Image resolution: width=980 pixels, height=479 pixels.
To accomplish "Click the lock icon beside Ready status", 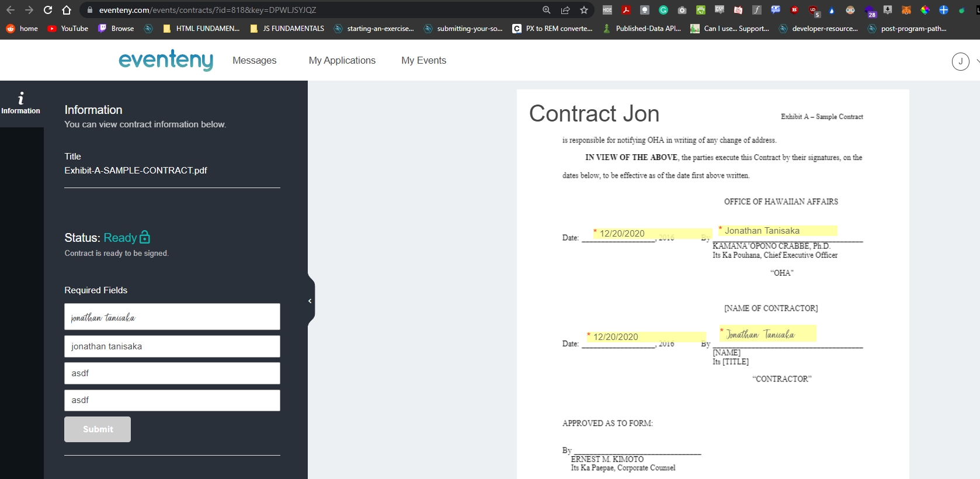I will (145, 237).
